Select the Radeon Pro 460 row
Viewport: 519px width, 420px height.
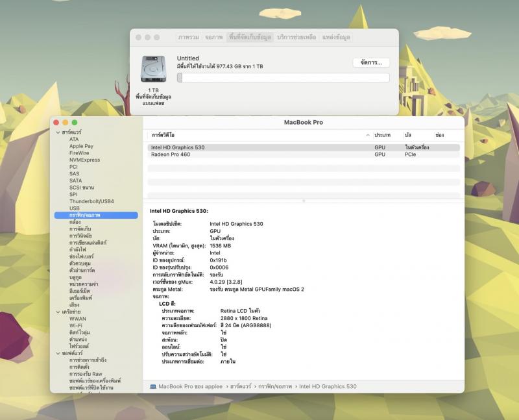(304, 154)
